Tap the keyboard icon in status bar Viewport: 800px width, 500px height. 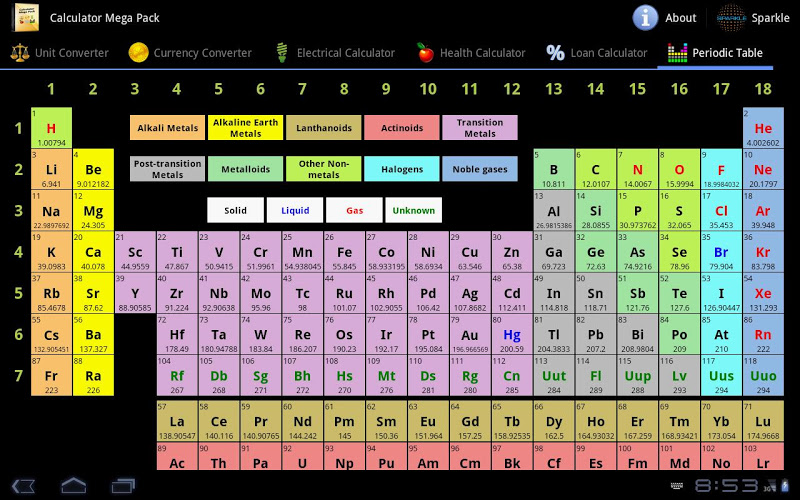(677, 485)
